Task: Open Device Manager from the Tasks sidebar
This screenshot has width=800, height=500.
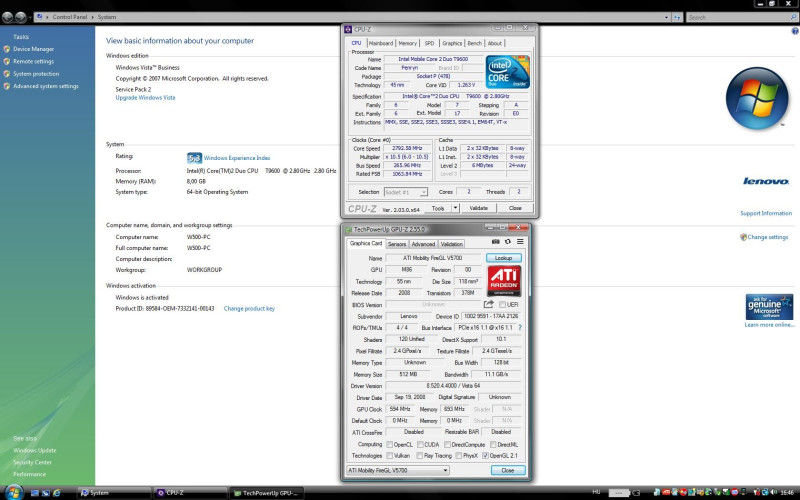Action: [33, 49]
